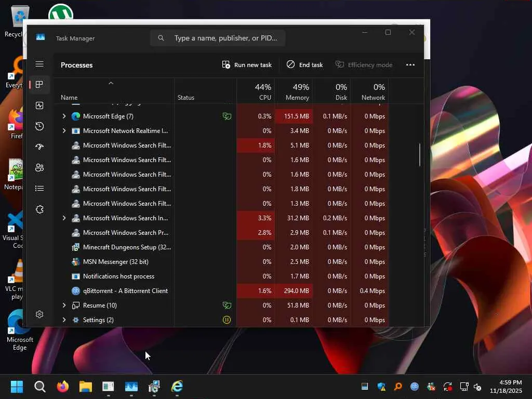Click the 151.5 MB memory cell
Viewport: 532px width, 399px height.
click(294, 116)
